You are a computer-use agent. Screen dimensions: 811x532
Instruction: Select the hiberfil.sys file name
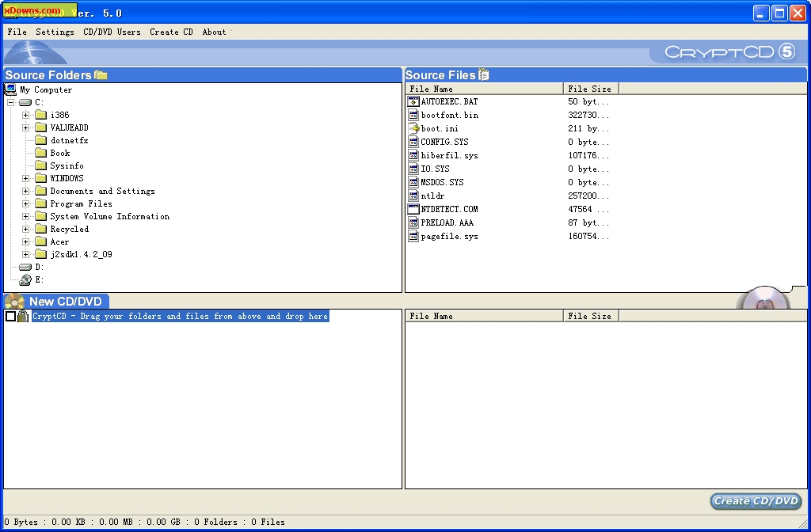(x=450, y=156)
